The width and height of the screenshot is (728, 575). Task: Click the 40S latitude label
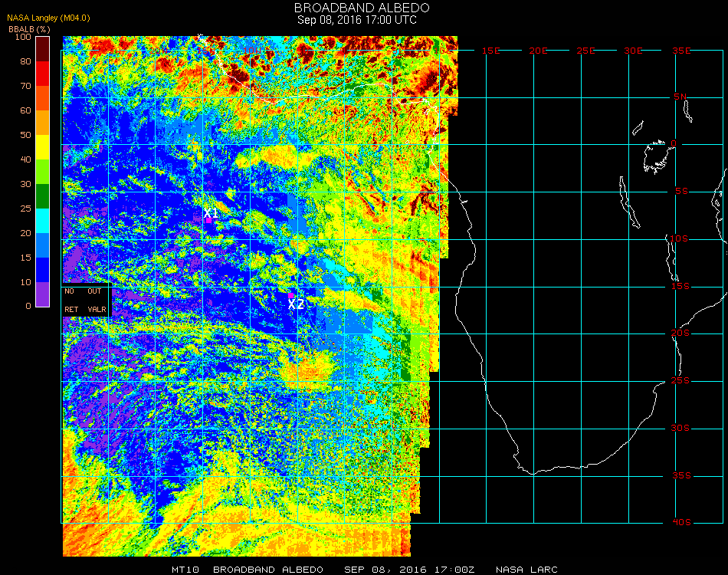point(681,523)
